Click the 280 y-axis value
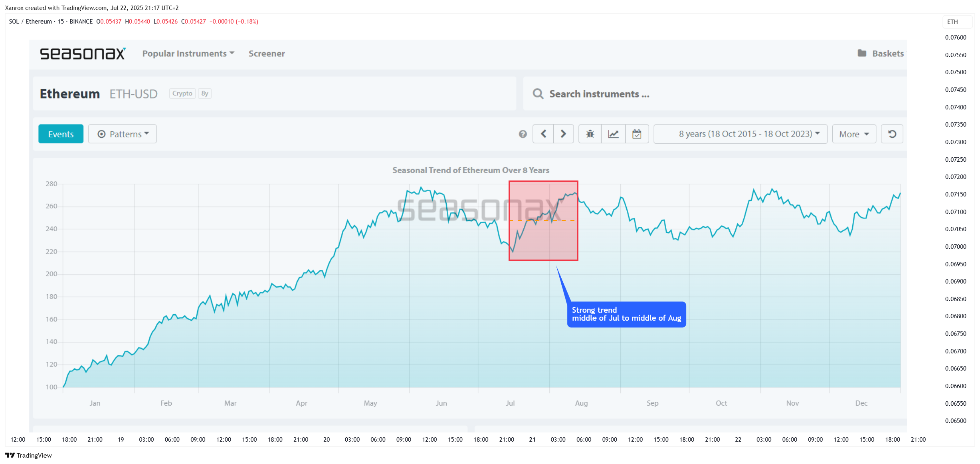The width and height of the screenshot is (980, 464). (x=51, y=184)
